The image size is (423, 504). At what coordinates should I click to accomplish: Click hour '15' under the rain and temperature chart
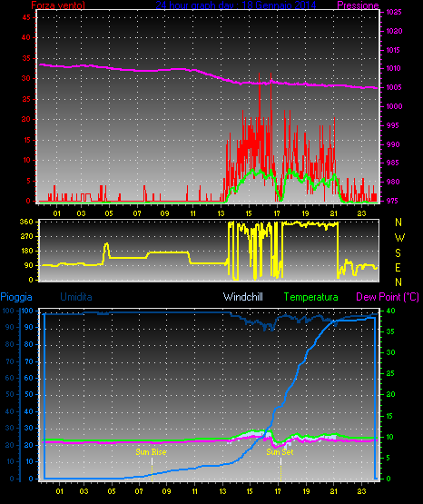click(x=250, y=491)
